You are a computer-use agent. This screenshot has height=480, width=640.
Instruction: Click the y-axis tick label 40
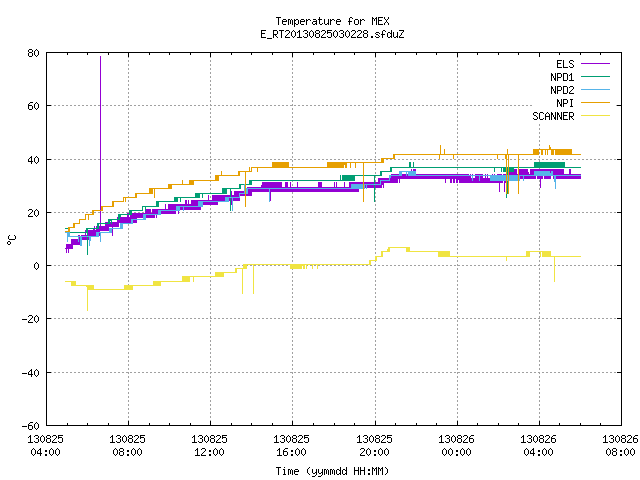coord(33,160)
